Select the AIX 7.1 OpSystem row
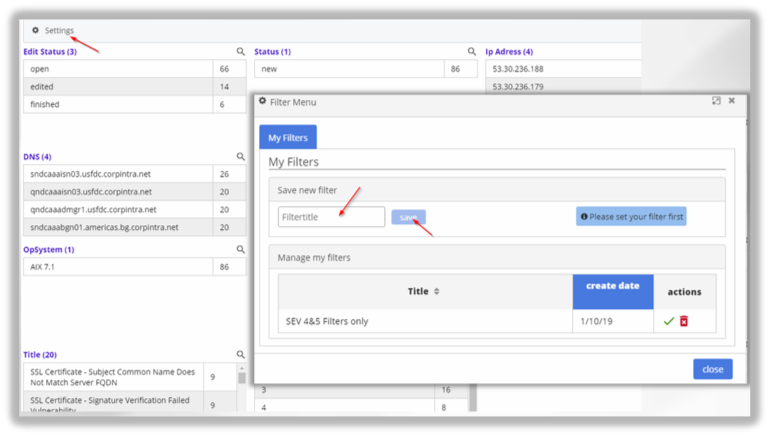 click(x=117, y=267)
